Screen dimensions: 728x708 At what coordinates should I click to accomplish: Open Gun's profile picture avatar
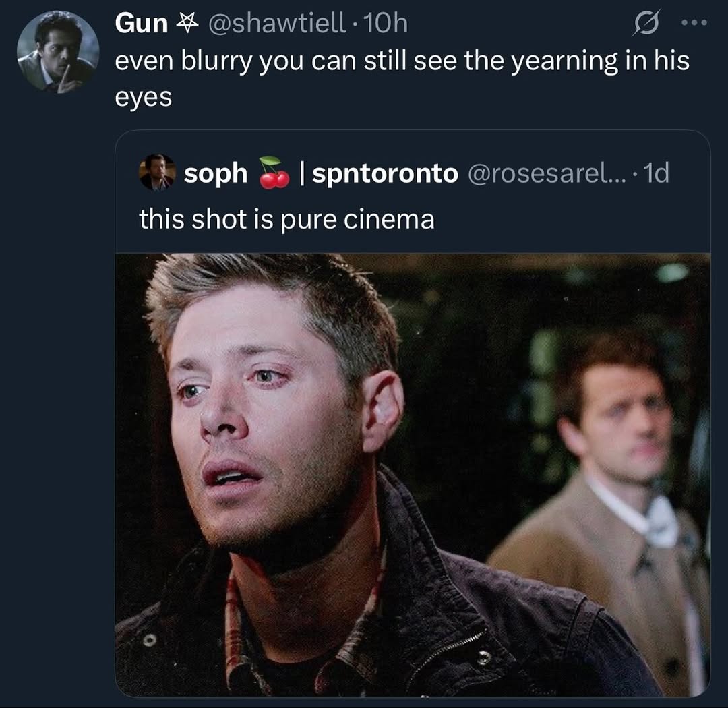[57, 51]
